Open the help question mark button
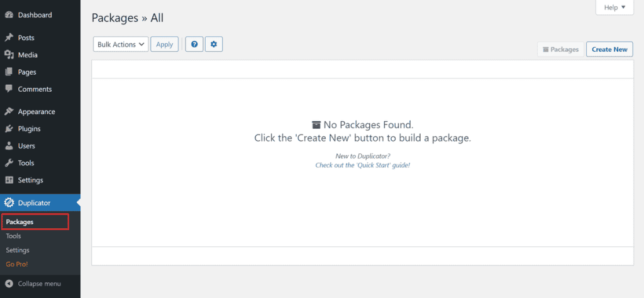Screen dimensions: 644x298 (195, 45)
